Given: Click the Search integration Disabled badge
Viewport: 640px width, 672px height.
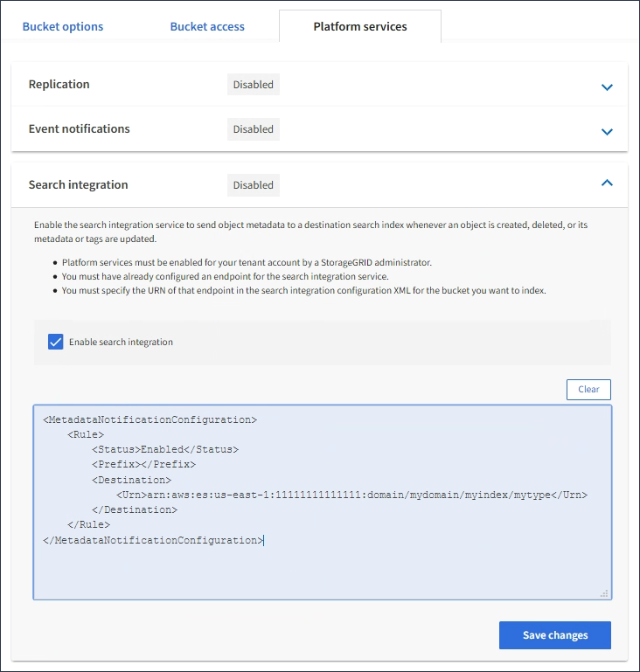Looking at the screenshot, I should pyautogui.click(x=254, y=185).
